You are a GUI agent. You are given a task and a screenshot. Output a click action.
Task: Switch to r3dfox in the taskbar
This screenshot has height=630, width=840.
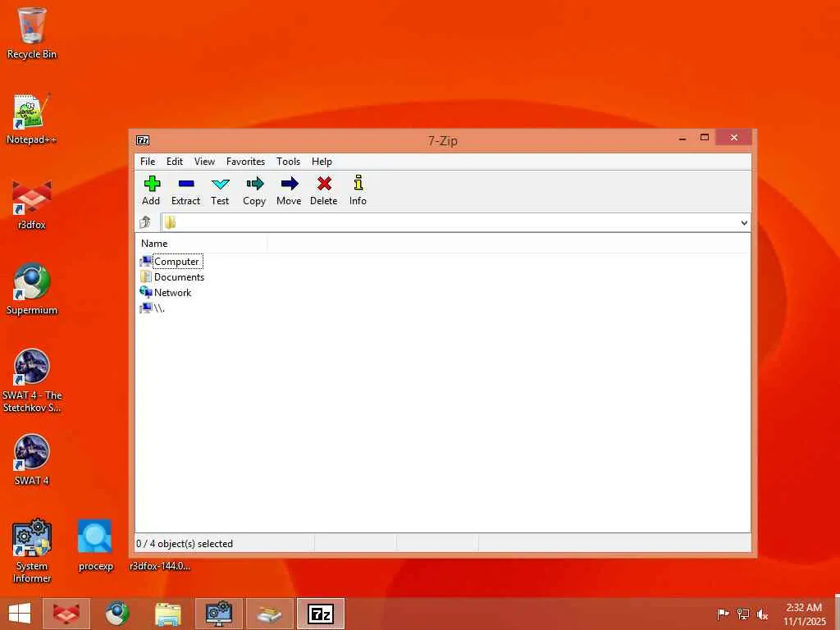click(x=66, y=614)
